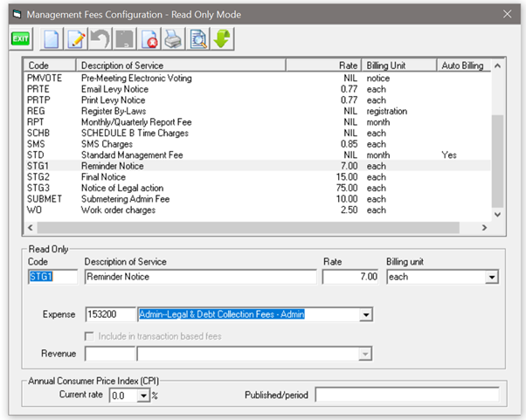
Task: Click the delete record icon with red X
Action: point(149,39)
